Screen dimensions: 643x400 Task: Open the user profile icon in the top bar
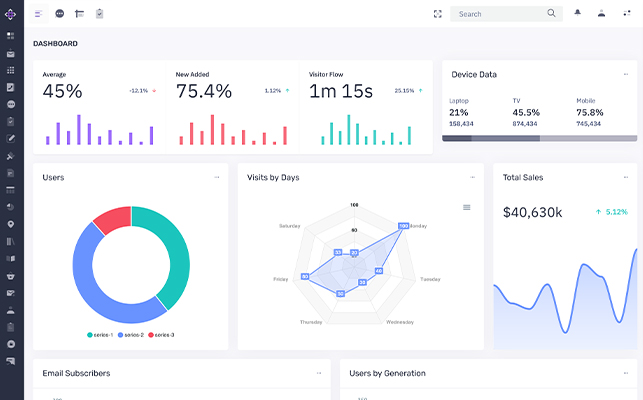point(601,14)
